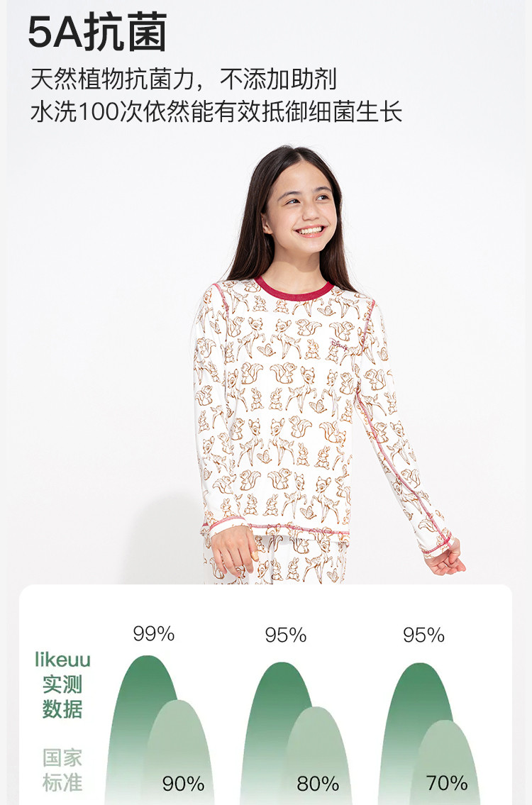Image resolution: width=532 pixels, height=805 pixels.
Task: Click the middle 95% value label
Action: coord(286,635)
